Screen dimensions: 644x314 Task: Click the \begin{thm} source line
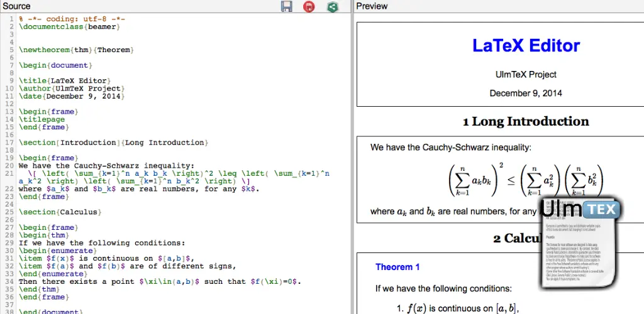(x=44, y=235)
